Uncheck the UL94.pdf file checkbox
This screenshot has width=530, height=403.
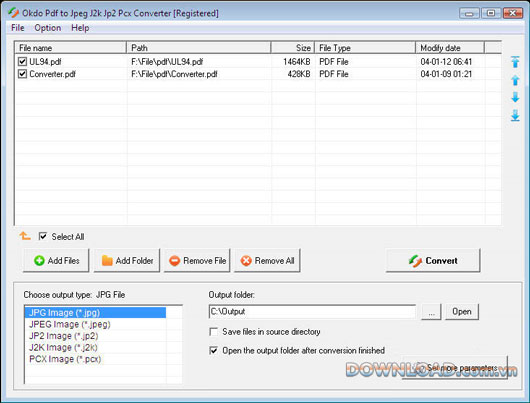pos(22,62)
